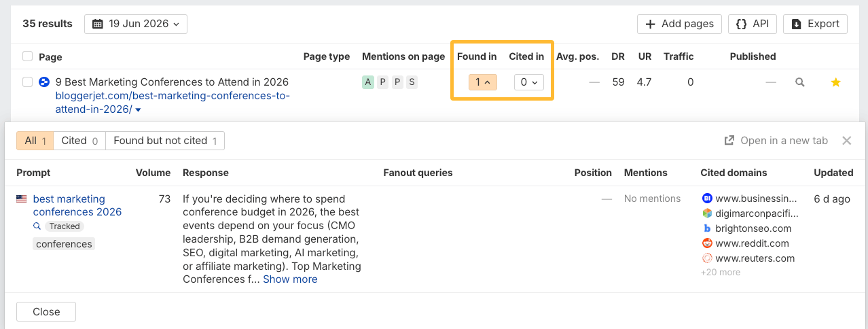Click the Reuters domain icon
This screenshot has width=868, height=329.
click(x=707, y=258)
